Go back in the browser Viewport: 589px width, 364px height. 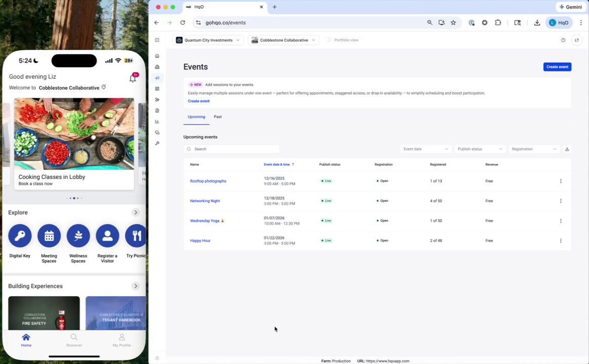point(157,23)
